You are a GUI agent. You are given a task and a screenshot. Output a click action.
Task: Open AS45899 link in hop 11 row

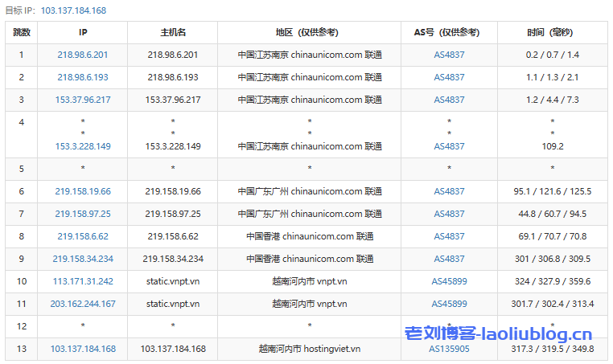449,304
